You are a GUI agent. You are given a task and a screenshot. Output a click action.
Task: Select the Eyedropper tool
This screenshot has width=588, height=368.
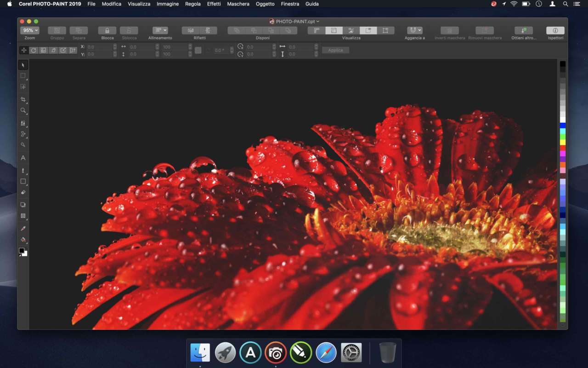point(23,228)
